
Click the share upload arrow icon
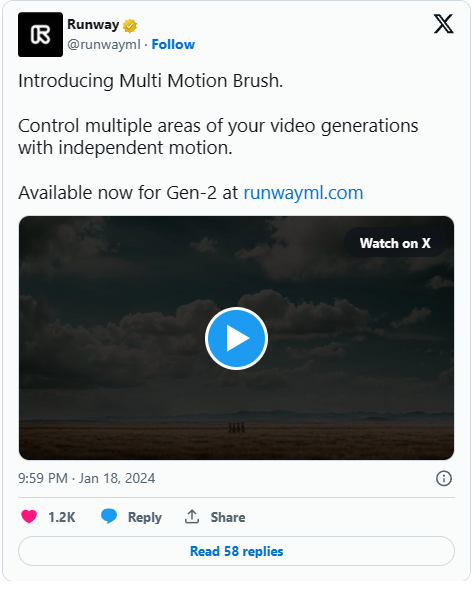[x=192, y=517]
